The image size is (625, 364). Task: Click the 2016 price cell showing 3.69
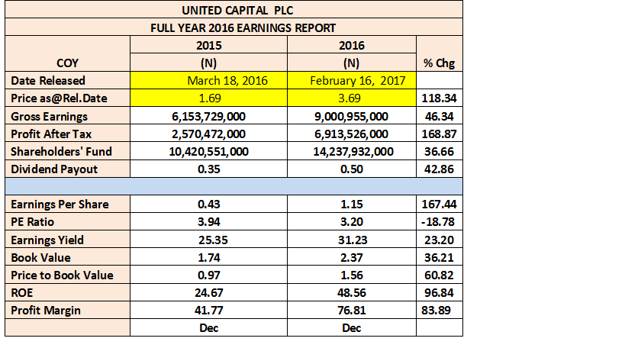click(x=352, y=98)
